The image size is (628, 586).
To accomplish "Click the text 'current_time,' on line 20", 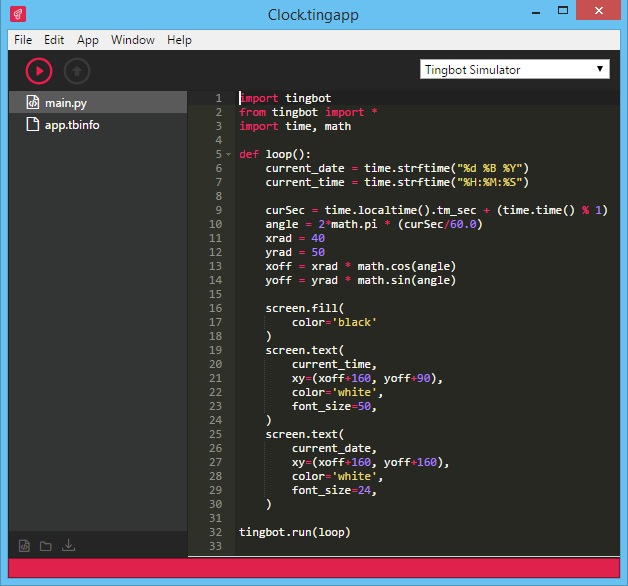I will click(x=334, y=364).
